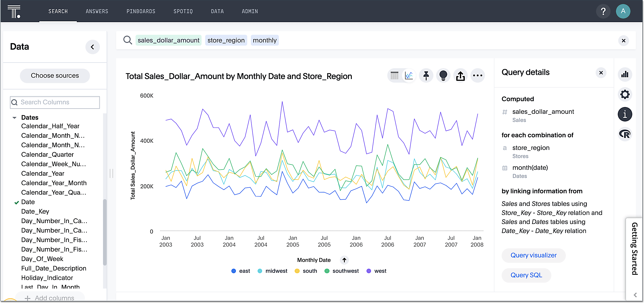Collapse the Dates column group

click(x=14, y=117)
